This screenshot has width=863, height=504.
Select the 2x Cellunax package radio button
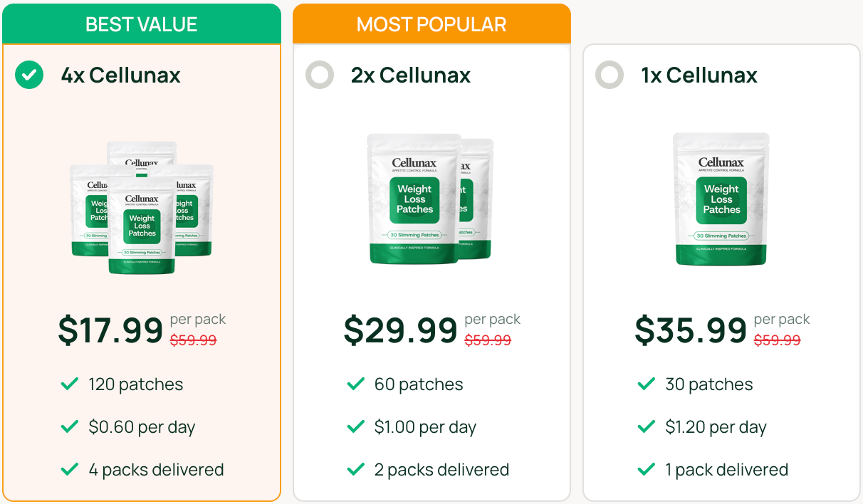coord(320,75)
